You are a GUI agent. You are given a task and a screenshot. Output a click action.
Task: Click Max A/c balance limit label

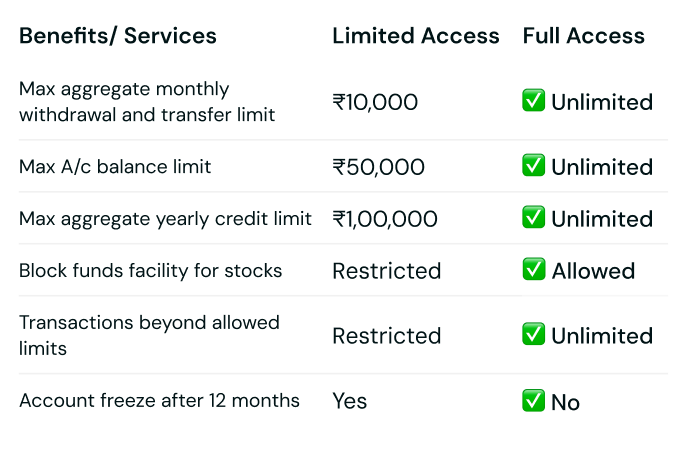pyautogui.click(x=115, y=166)
